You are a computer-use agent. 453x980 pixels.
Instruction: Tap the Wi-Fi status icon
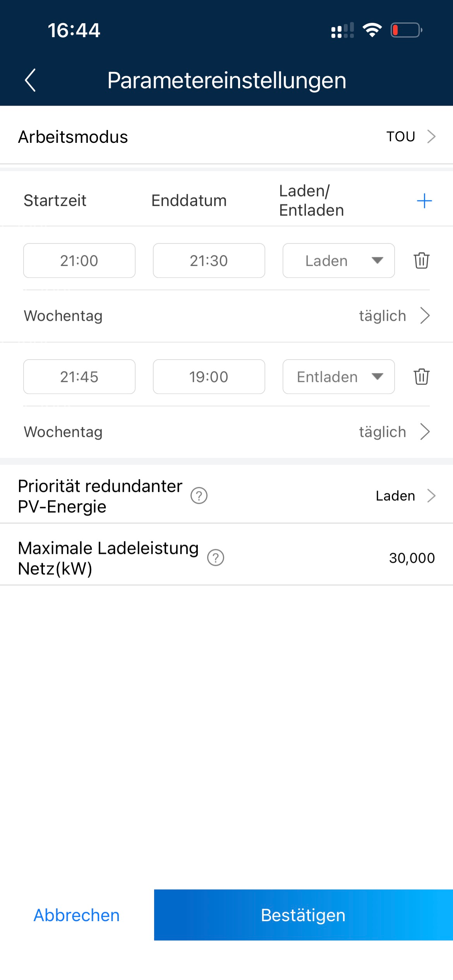tap(372, 30)
